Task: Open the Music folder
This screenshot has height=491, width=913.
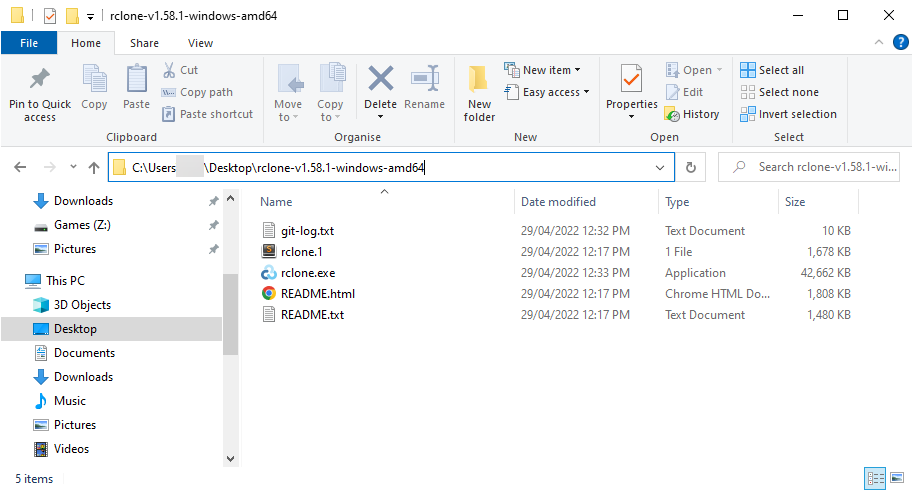Action: (x=70, y=401)
